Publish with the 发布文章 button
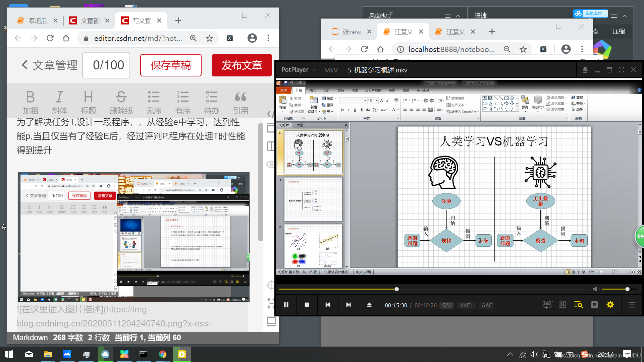The image size is (644, 362). tap(241, 65)
